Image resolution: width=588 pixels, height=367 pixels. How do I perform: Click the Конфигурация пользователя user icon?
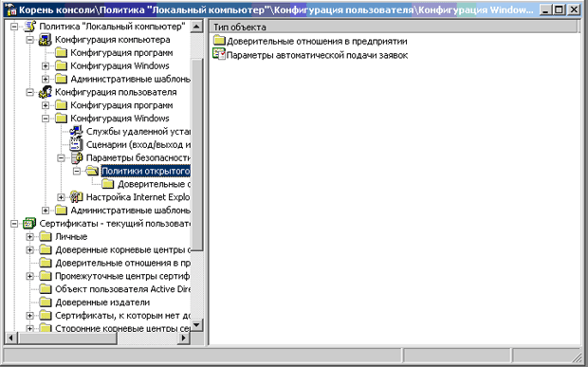click(45, 92)
